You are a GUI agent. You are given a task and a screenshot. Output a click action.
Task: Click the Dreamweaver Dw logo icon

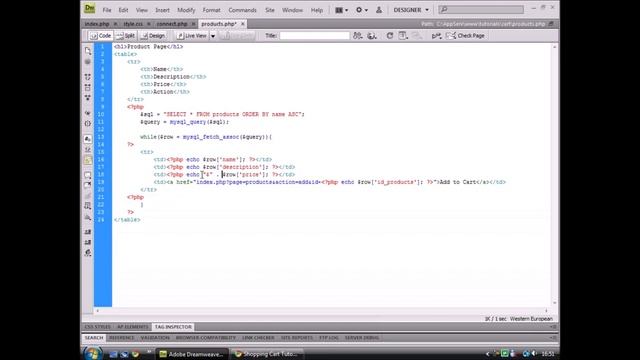[89, 9]
